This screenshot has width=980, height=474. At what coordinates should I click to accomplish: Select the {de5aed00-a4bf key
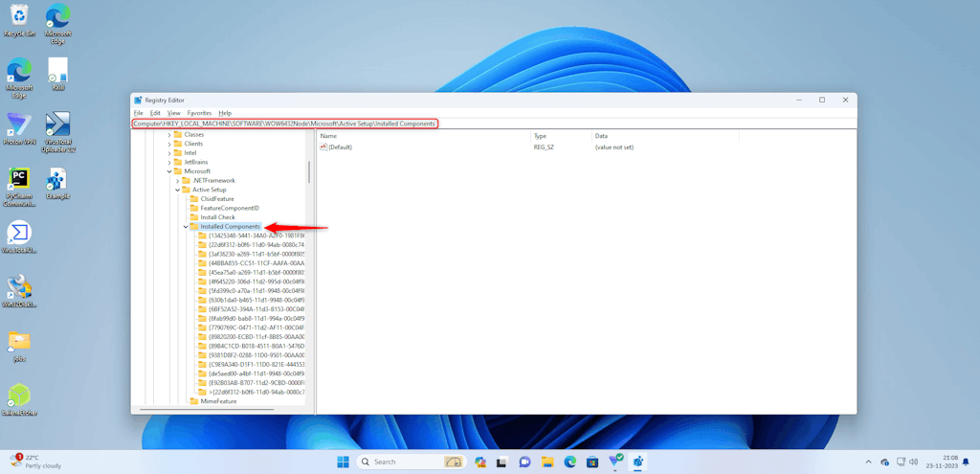tap(256, 373)
